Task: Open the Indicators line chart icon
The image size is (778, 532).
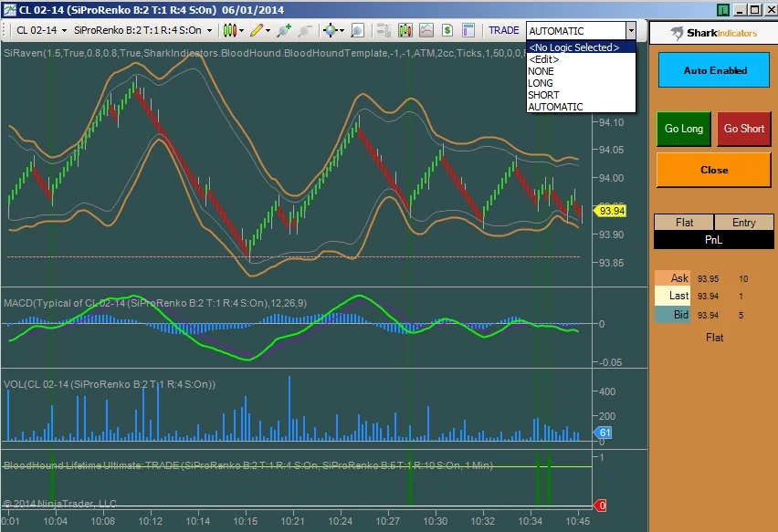Action: pos(426,30)
